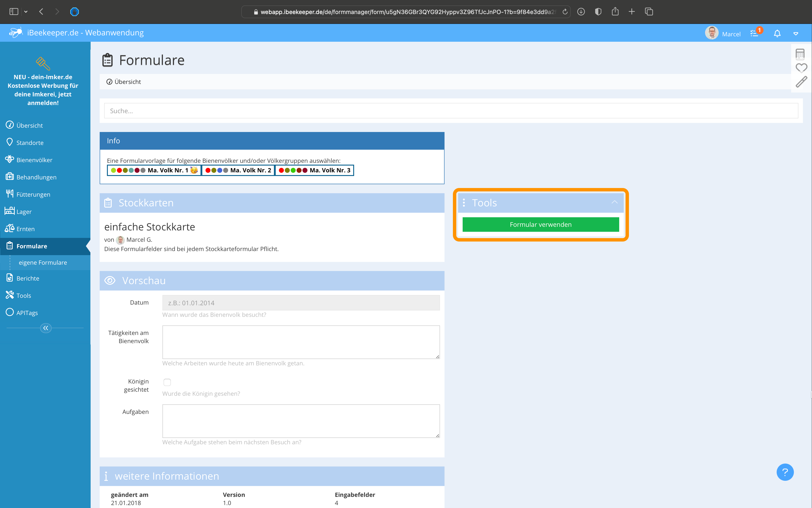The image size is (812, 508).
Task: Click the Marcel G. author name
Action: 139,240
